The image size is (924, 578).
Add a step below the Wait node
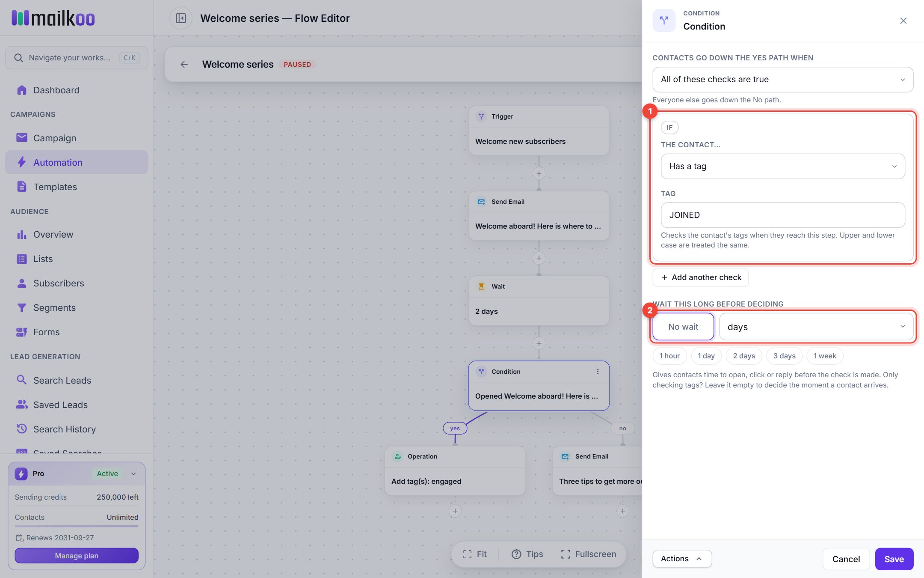(539, 343)
